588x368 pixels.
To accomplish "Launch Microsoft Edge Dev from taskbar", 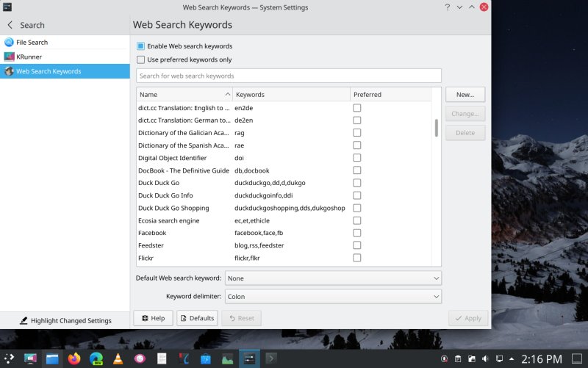I will click(x=96, y=358).
